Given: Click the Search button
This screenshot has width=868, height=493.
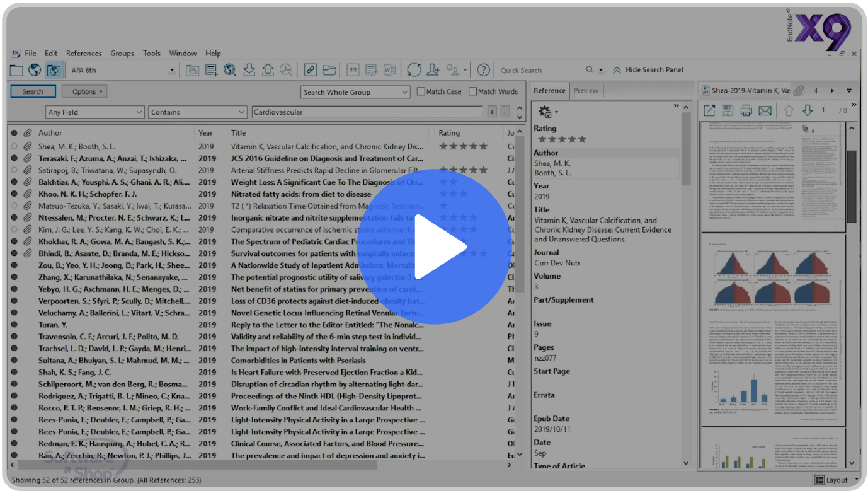Looking at the screenshot, I should 33,91.
